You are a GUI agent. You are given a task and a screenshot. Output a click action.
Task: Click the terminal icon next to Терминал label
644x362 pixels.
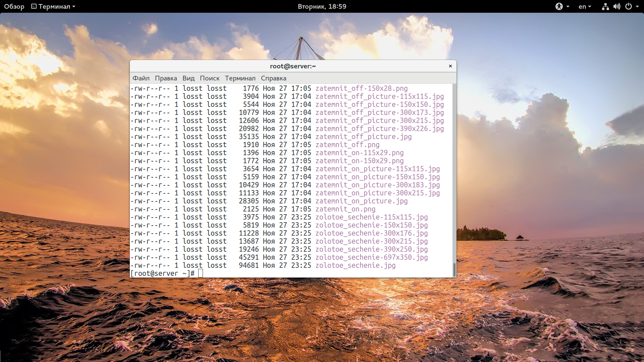(34, 6)
